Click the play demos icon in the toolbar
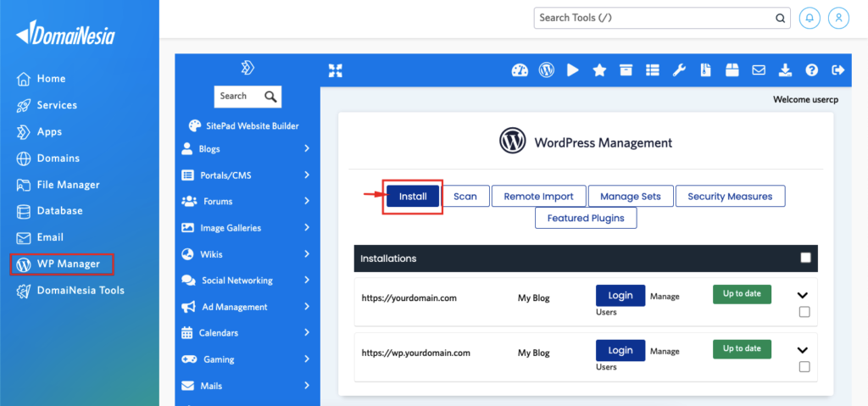Viewport: 868px width, 406px height. (x=573, y=70)
